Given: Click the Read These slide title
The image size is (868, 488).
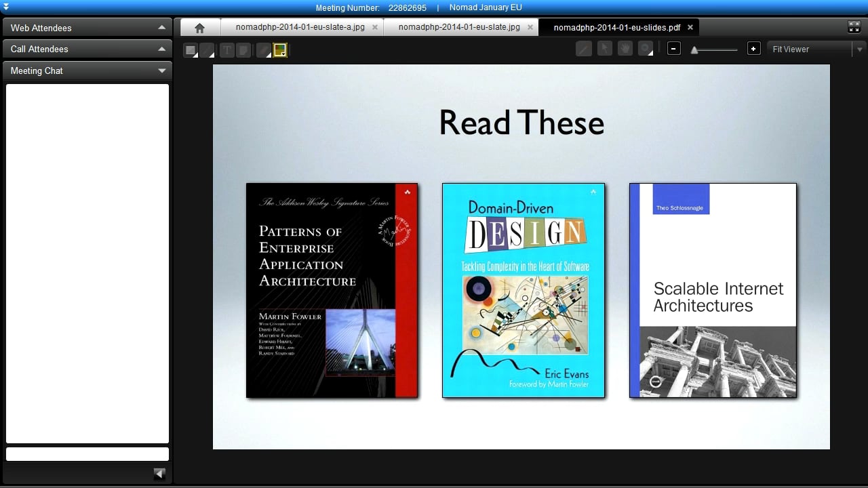Looking at the screenshot, I should point(521,123).
